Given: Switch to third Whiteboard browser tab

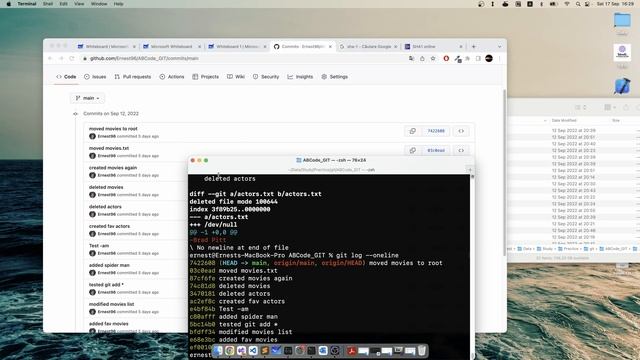Looking at the screenshot, I should [x=237, y=47].
